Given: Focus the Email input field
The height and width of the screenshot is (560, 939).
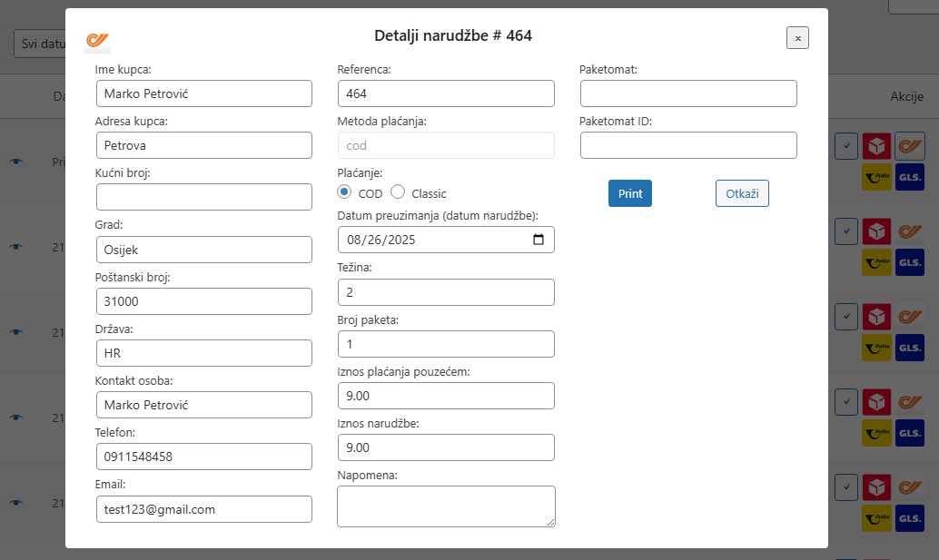Looking at the screenshot, I should coord(204,509).
